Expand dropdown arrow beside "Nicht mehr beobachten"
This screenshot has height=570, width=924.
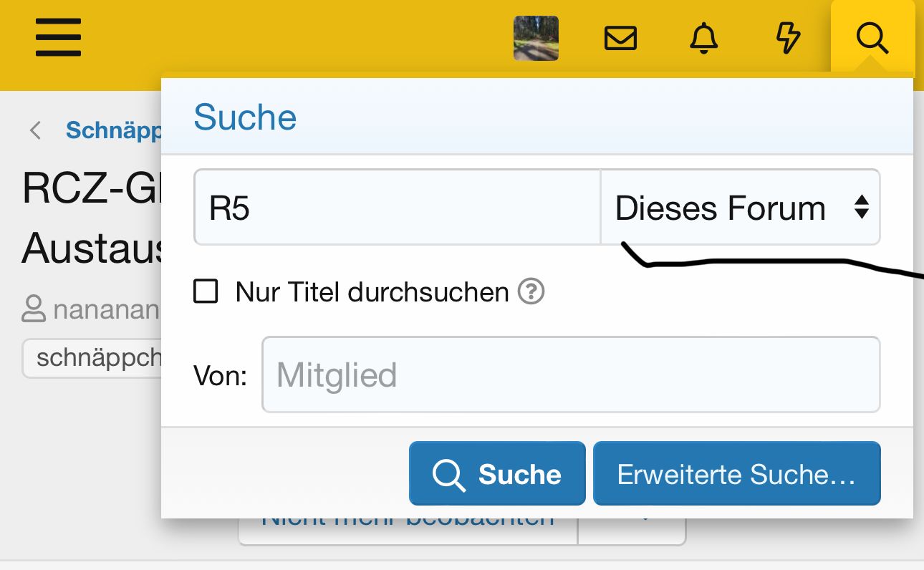(645, 528)
